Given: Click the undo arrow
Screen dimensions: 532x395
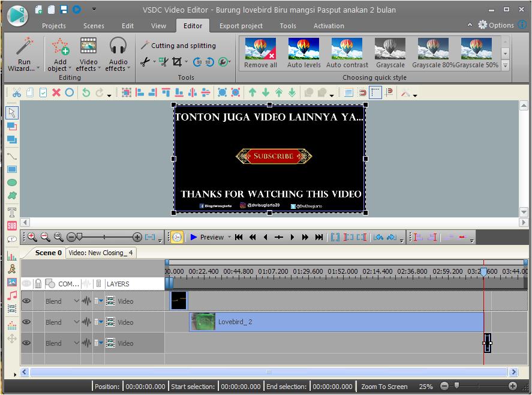Looking at the screenshot, I should [86, 92].
